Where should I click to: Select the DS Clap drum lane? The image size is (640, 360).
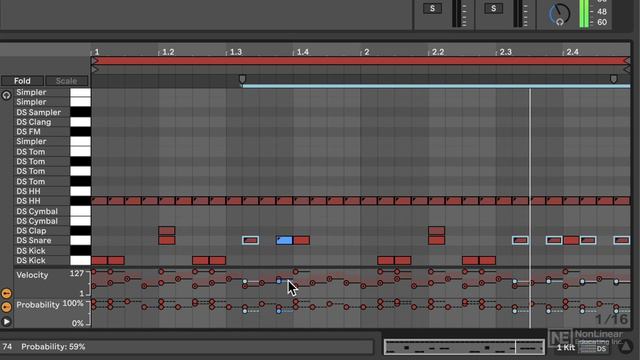pos(31,231)
